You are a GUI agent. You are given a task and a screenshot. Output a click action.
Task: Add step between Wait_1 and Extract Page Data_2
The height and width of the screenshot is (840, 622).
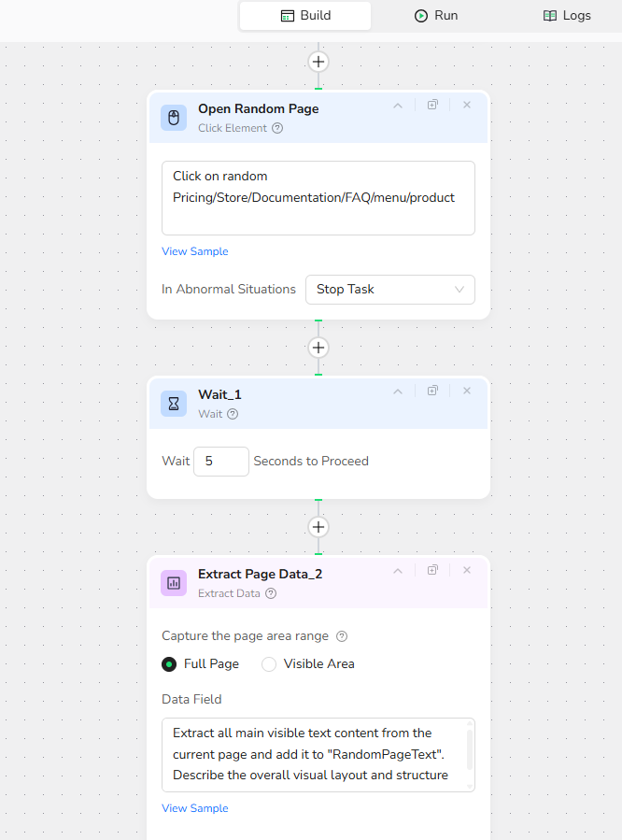click(318, 527)
